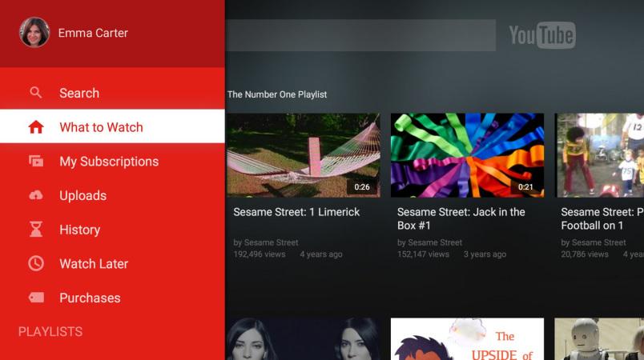Image resolution: width=644 pixels, height=360 pixels.
Task: Click the home icon beside What to Watch
Action: [36, 127]
